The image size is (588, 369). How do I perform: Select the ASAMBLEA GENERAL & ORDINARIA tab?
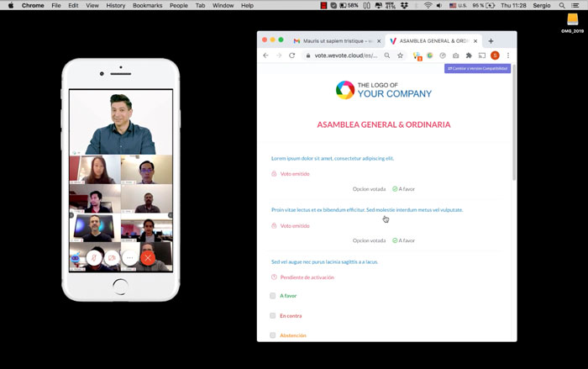click(x=433, y=41)
